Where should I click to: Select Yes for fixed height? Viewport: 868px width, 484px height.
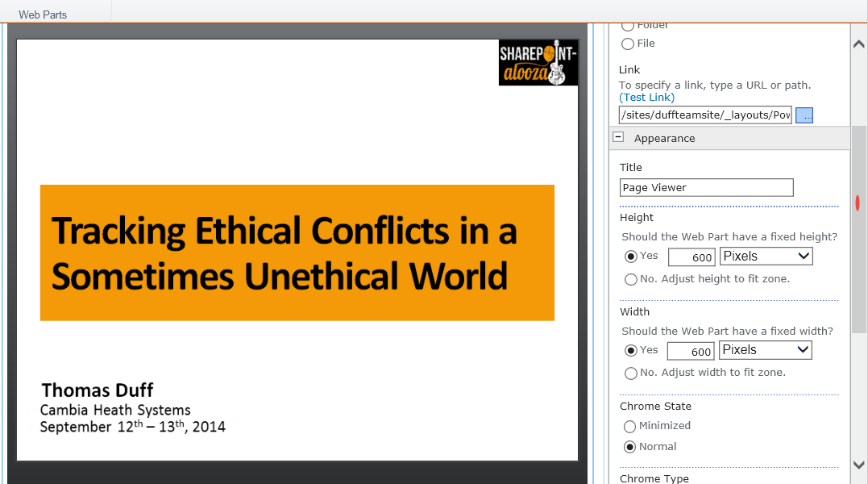click(x=631, y=257)
